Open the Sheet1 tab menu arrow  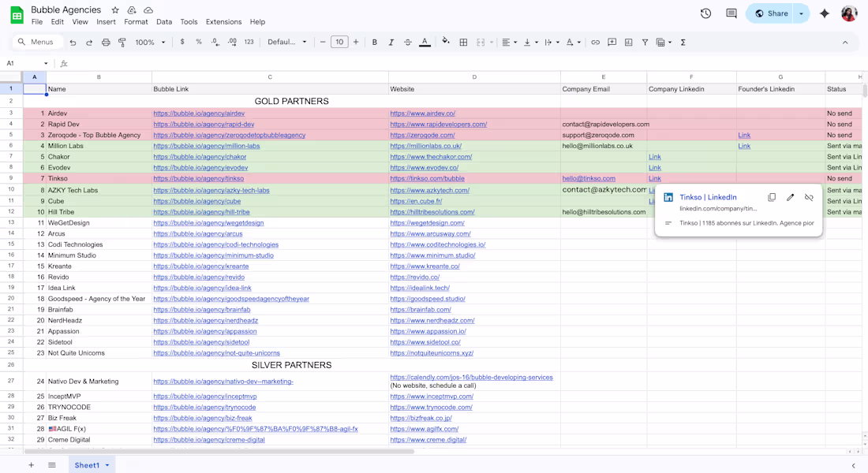point(107,465)
